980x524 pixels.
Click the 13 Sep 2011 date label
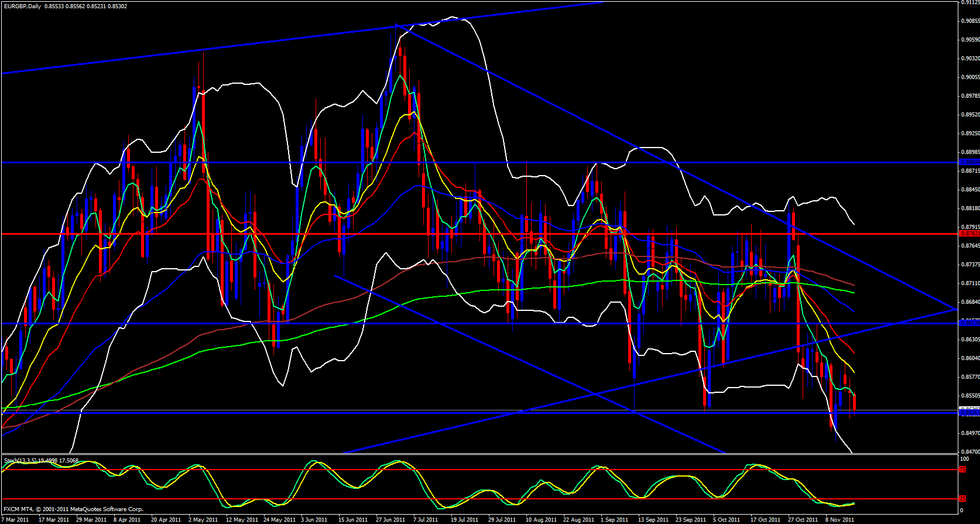653,519
